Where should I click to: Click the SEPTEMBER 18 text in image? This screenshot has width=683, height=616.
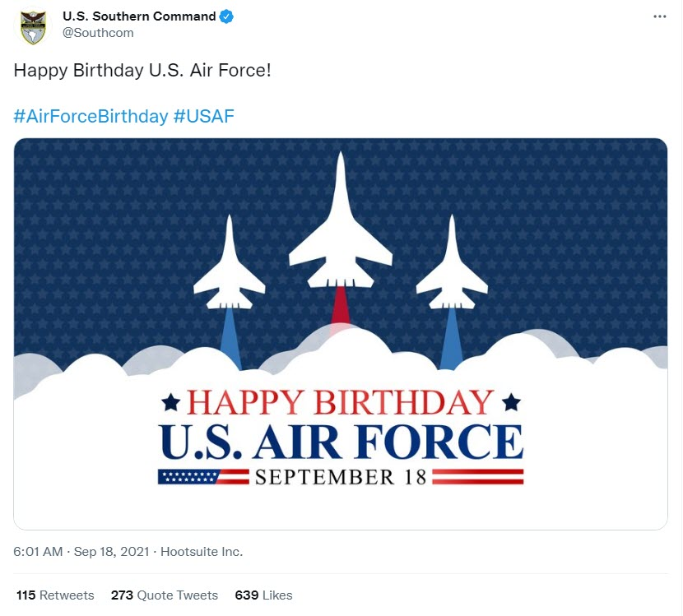(341, 477)
